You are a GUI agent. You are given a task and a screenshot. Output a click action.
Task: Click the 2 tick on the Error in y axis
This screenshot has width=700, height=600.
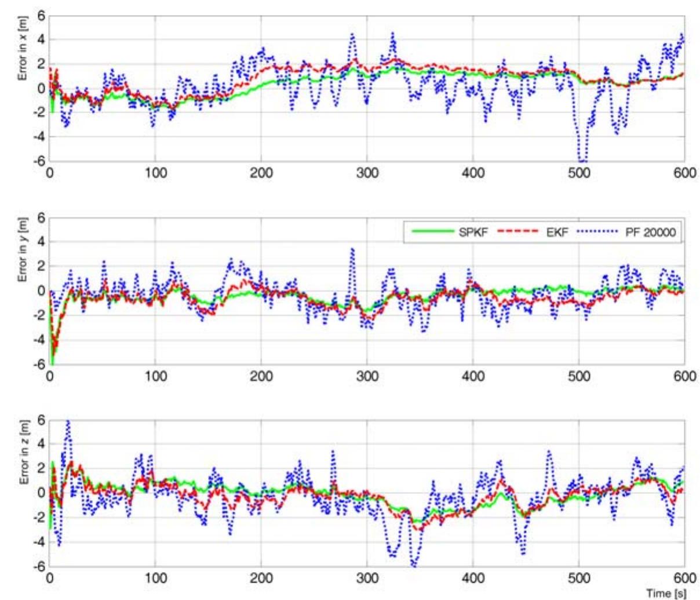point(41,266)
